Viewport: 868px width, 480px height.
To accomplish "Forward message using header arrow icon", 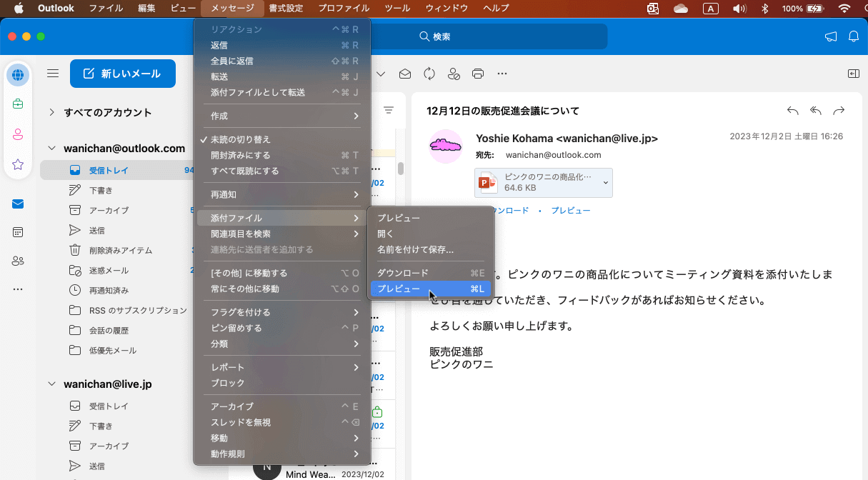I will click(839, 111).
